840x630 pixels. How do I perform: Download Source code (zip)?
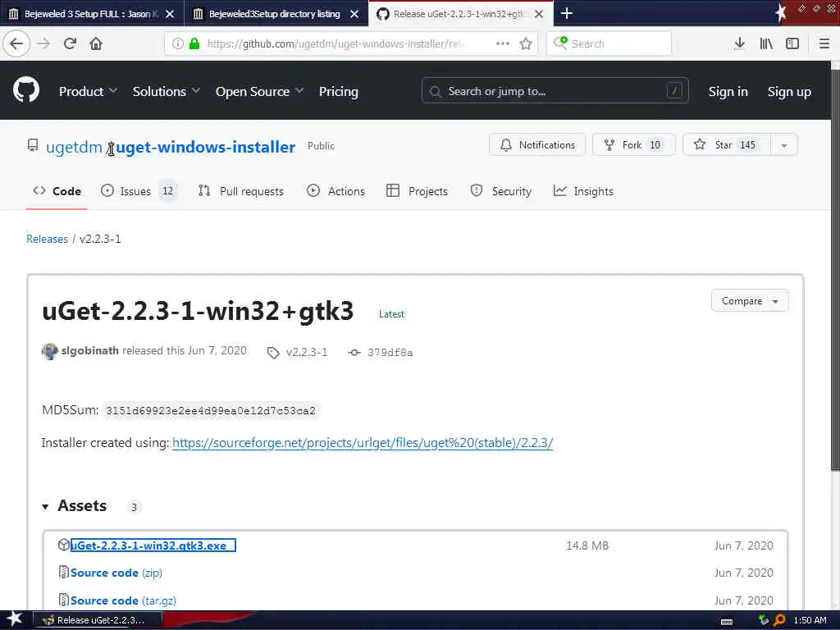tap(116, 573)
